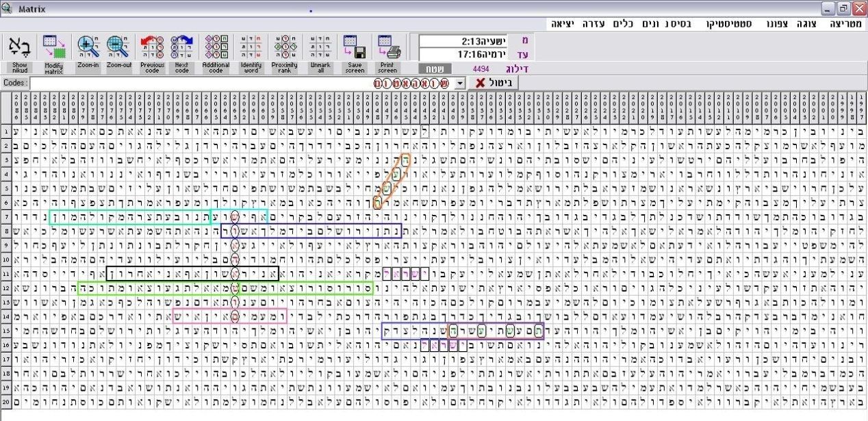The height and width of the screenshot is (421, 868).
Task: Select the Identify word tool
Action: (251, 48)
